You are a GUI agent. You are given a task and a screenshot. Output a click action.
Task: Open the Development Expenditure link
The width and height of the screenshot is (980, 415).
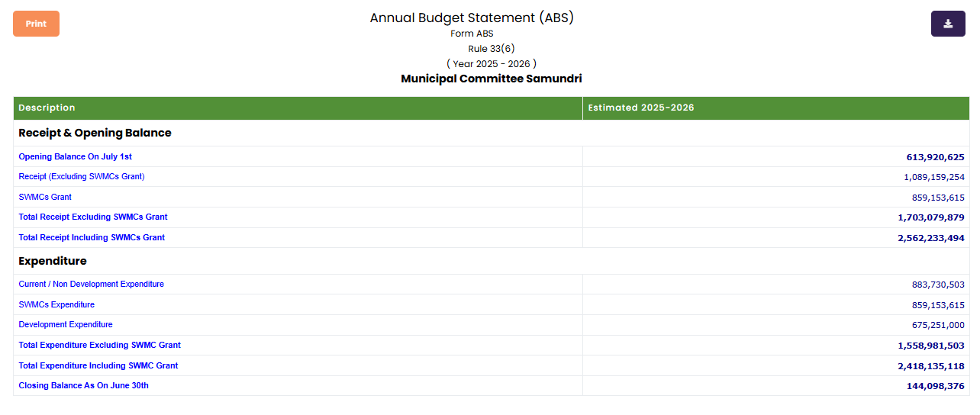point(66,324)
